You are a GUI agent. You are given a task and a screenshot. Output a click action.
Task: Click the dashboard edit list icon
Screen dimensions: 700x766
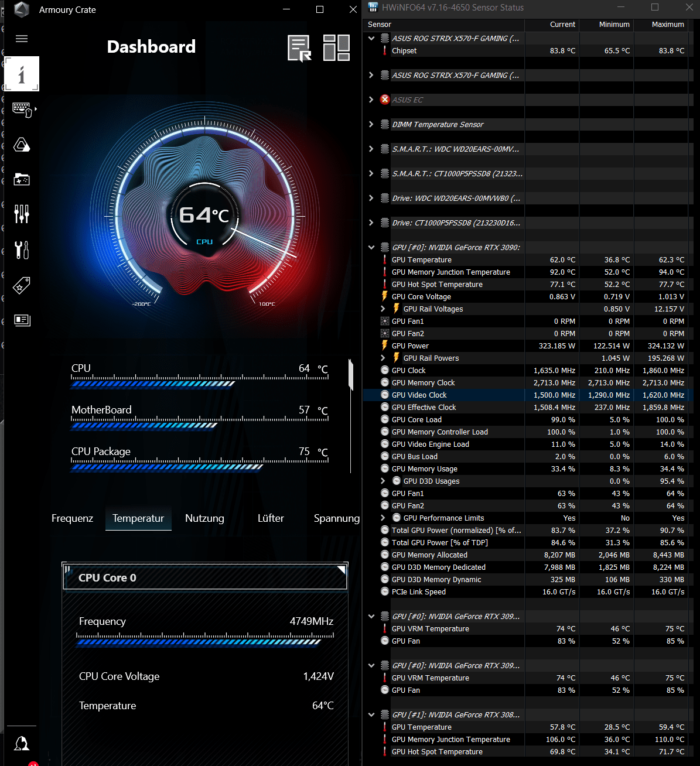click(x=299, y=48)
